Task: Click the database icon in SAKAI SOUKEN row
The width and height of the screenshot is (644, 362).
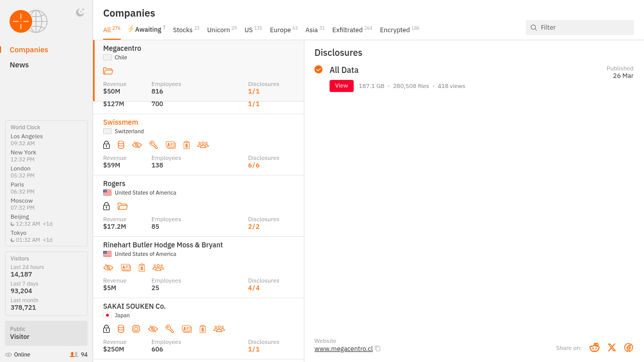Action: click(121, 329)
